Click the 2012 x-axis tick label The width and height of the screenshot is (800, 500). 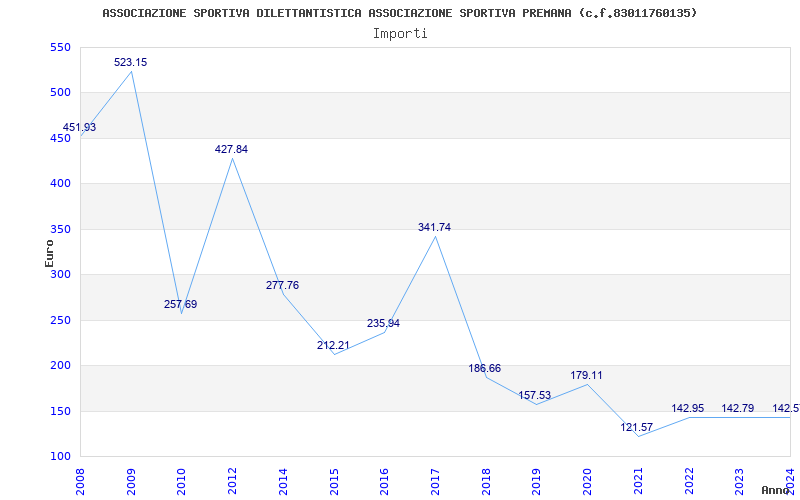tap(233, 482)
